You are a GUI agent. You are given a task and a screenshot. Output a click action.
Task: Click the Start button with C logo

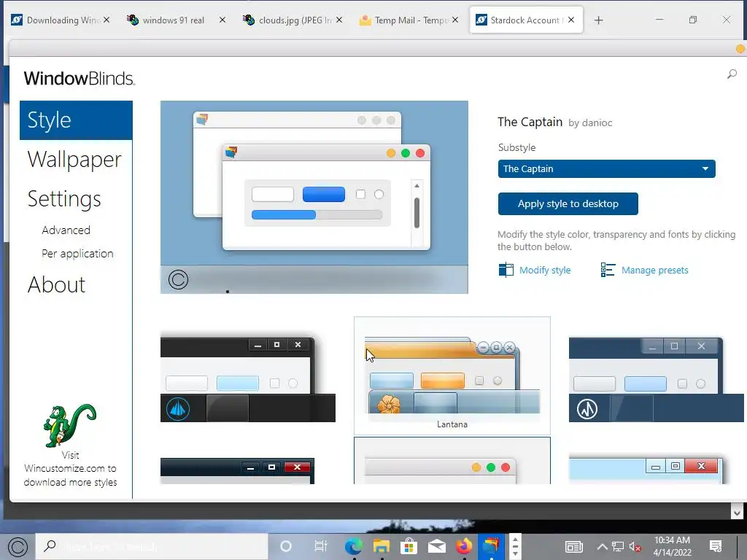click(18, 547)
